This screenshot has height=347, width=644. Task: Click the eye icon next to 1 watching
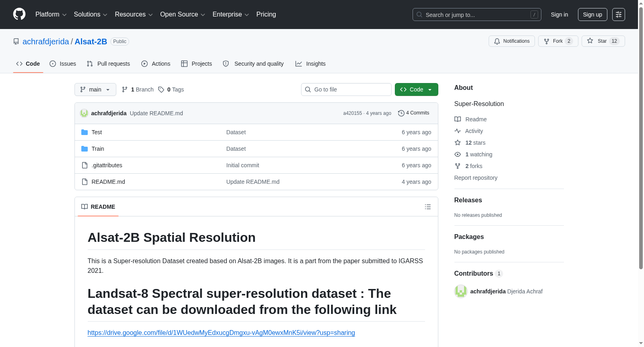click(x=458, y=154)
